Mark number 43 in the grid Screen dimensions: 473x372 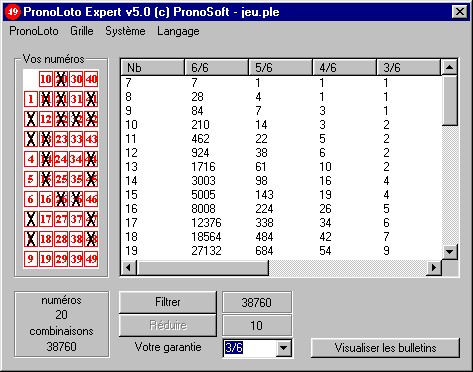pos(91,139)
